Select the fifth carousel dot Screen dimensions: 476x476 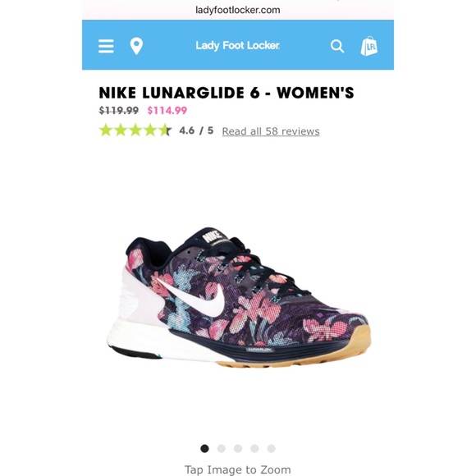(x=271, y=448)
